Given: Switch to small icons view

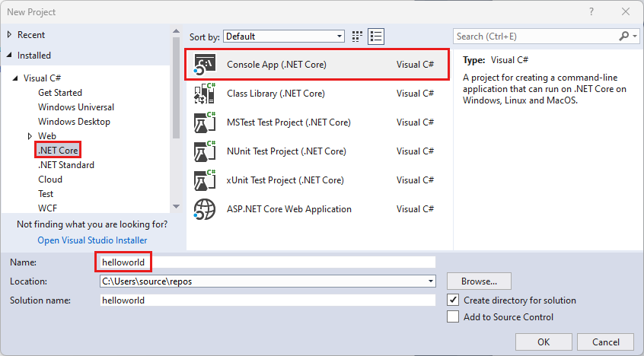Looking at the screenshot, I should click(358, 37).
